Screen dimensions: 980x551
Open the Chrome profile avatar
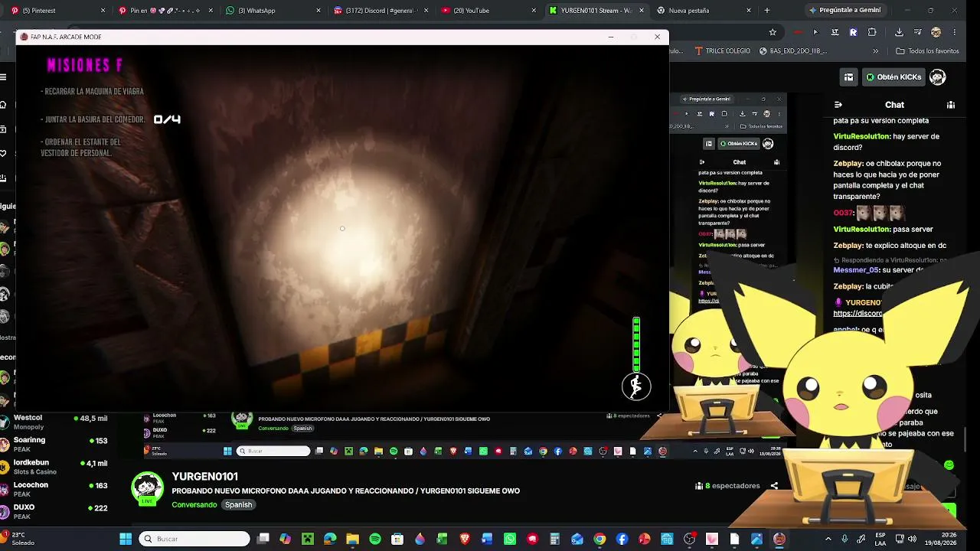click(x=936, y=32)
